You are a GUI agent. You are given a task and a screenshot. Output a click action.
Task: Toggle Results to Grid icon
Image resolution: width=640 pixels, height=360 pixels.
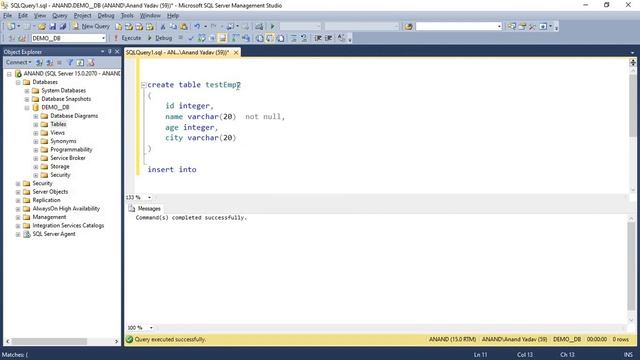click(270, 38)
